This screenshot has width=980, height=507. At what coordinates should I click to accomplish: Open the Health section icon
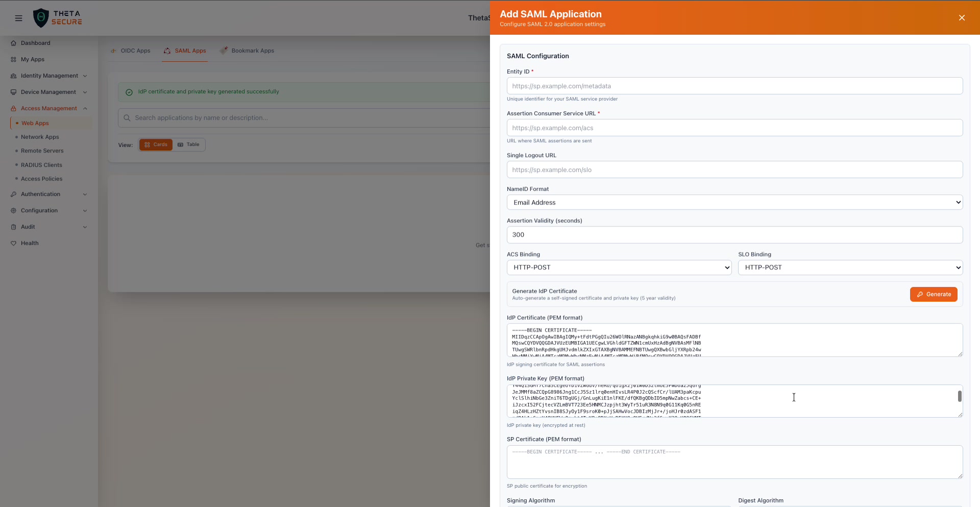pos(13,243)
